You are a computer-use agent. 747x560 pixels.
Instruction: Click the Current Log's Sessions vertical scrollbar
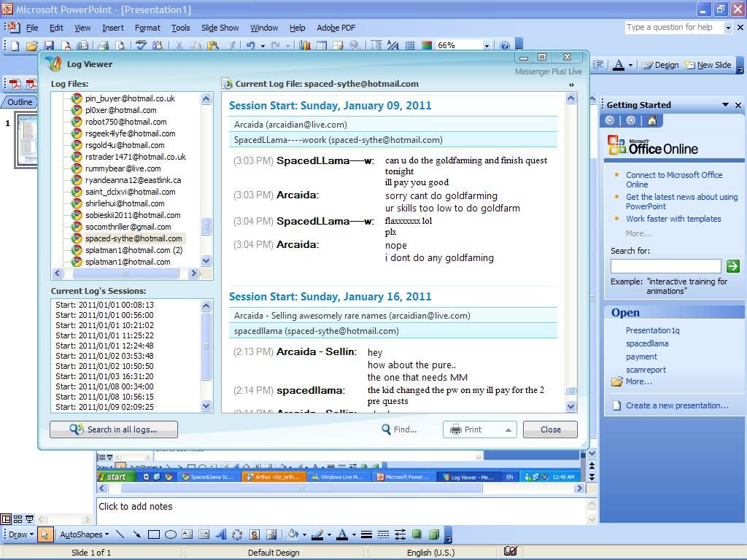pos(206,355)
